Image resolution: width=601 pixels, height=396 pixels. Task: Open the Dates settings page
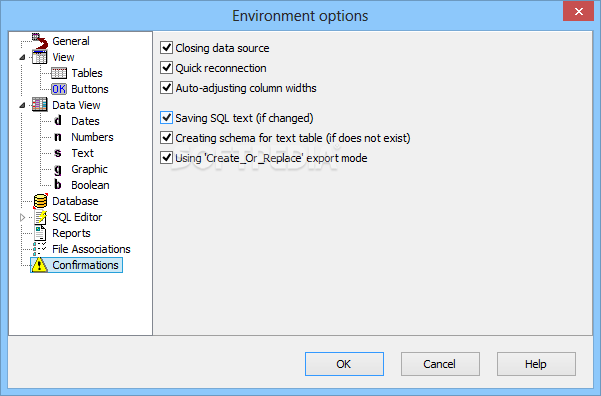pyautogui.click(x=85, y=121)
